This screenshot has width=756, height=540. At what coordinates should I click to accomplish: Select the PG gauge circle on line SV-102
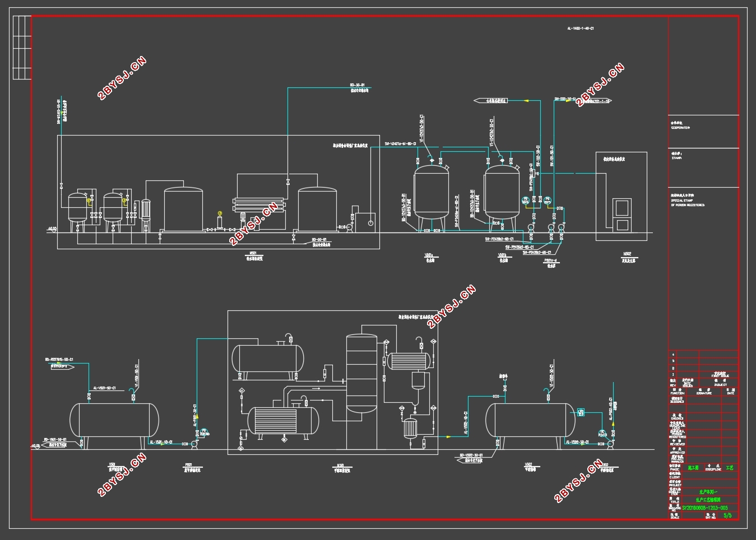pyautogui.click(x=525, y=200)
